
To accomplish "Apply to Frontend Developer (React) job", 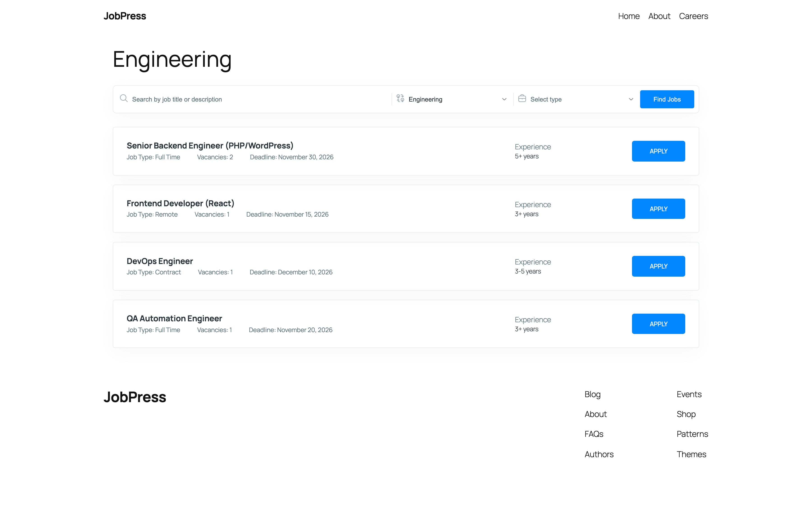I will click(658, 209).
